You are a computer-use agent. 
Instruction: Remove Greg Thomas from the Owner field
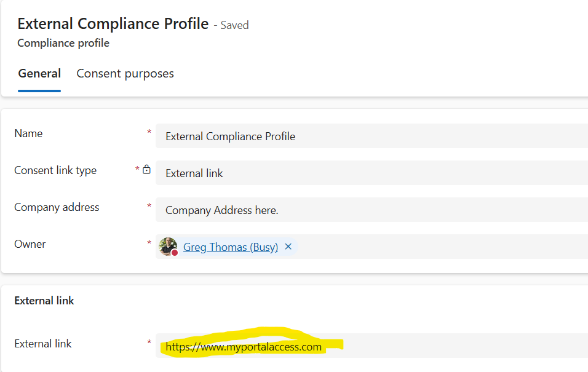[288, 247]
